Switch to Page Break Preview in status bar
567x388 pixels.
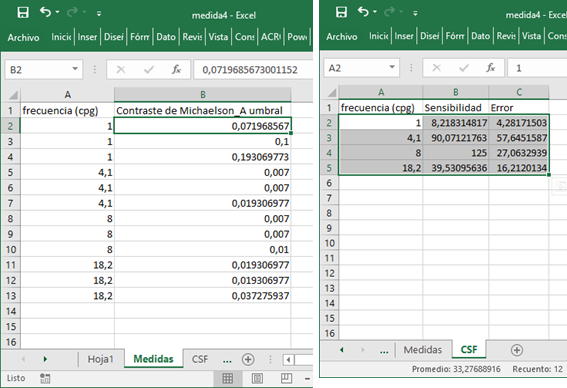tap(286, 378)
